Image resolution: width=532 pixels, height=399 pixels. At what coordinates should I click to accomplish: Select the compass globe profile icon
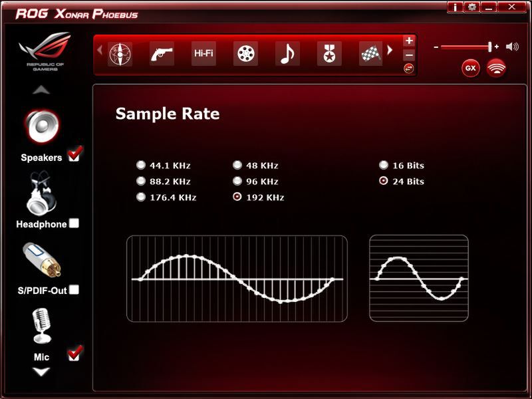click(120, 54)
